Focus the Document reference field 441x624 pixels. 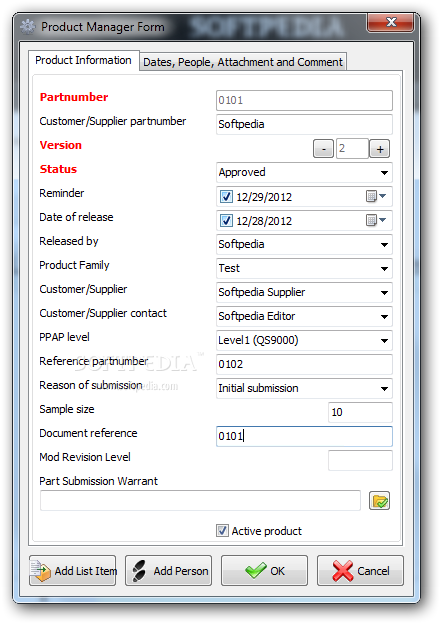tap(304, 436)
